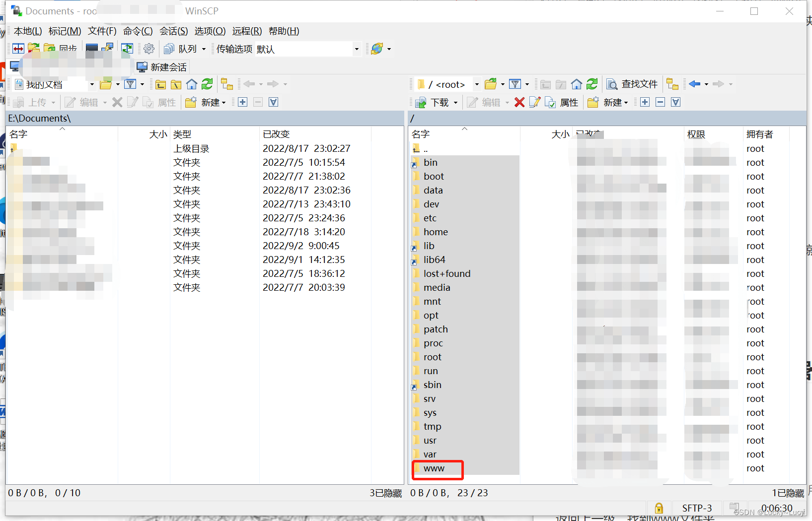Click the queue (队列) icon

pyautogui.click(x=169, y=49)
